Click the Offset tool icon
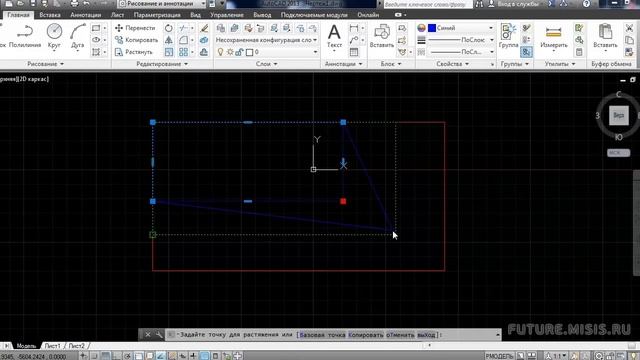Viewport: 640px width, 360px height. pos(204,52)
